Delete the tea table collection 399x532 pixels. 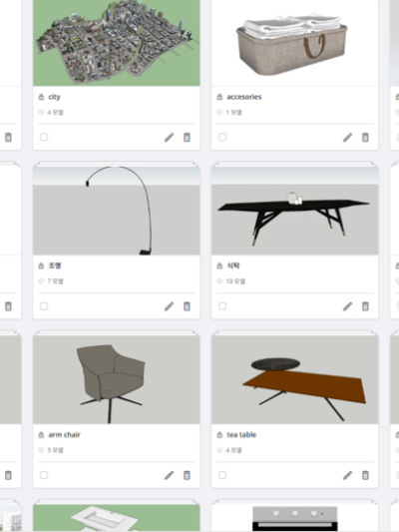365,475
